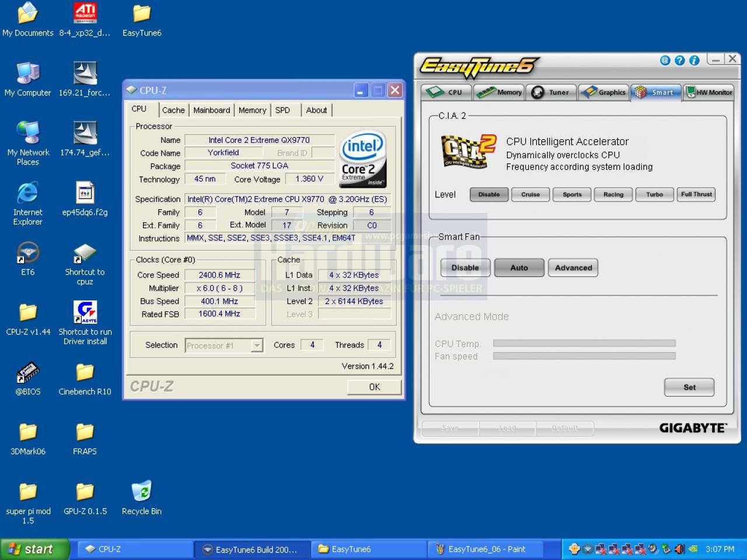Click the Specification field in CPU-Z

tap(288, 199)
